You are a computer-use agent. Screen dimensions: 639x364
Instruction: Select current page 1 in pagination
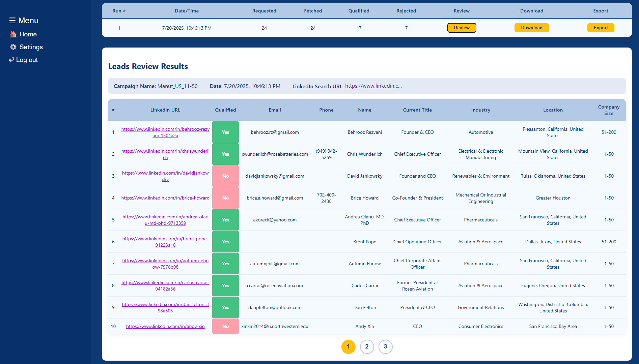[348, 346]
